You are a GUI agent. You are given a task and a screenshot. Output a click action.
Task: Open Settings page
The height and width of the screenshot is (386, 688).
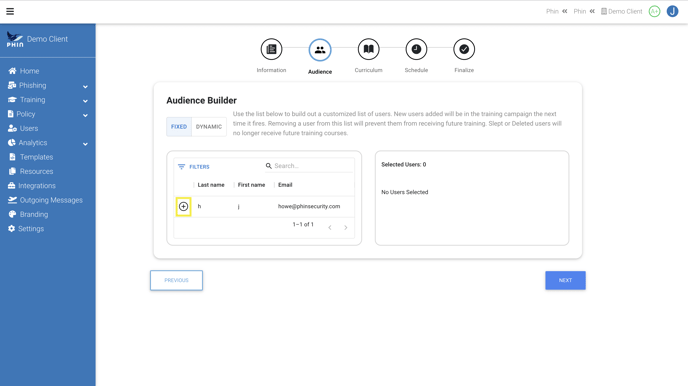[26, 229]
